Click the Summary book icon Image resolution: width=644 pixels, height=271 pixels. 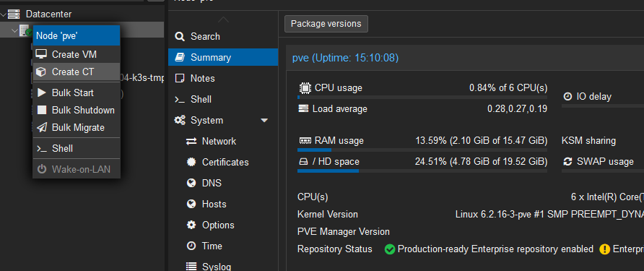pyautogui.click(x=180, y=57)
